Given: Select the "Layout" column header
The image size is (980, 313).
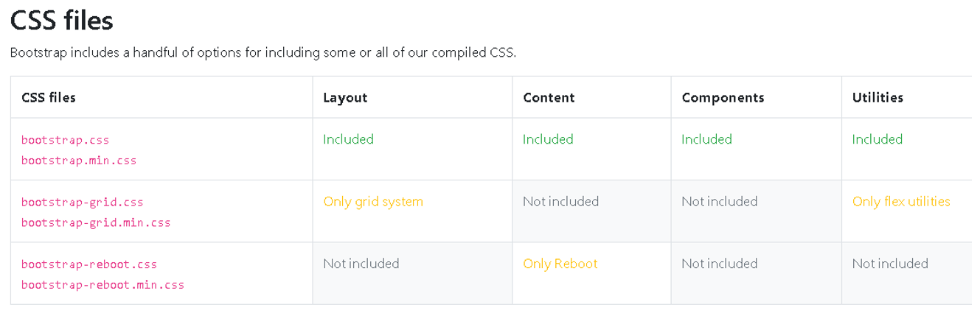Looking at the screenshot, I should tap(345, 97).
